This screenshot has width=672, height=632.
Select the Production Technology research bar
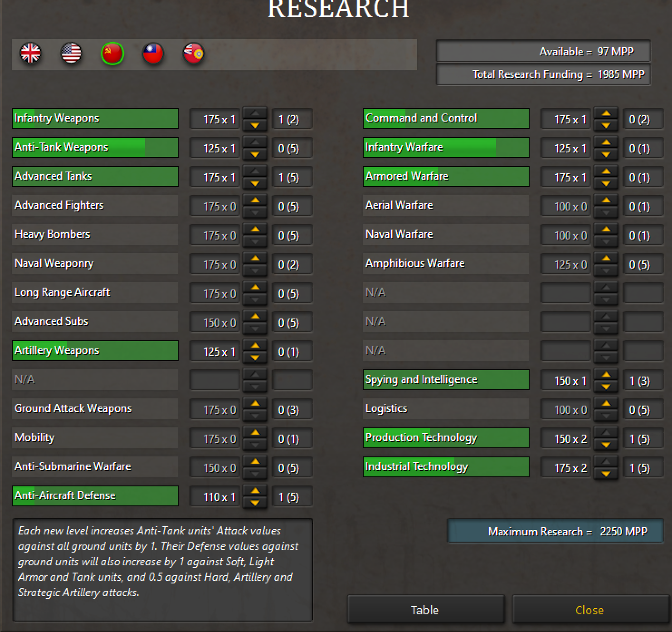[x=446, y=438]
